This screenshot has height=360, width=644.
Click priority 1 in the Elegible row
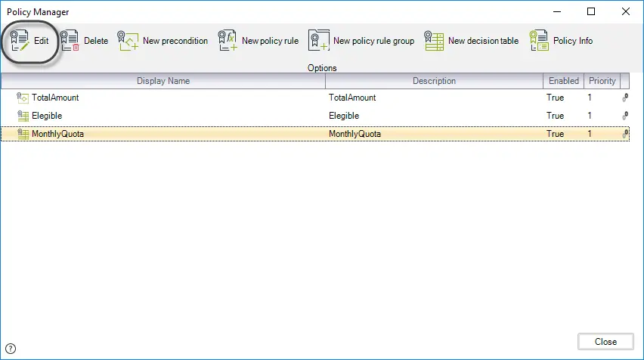pos(590,116)
